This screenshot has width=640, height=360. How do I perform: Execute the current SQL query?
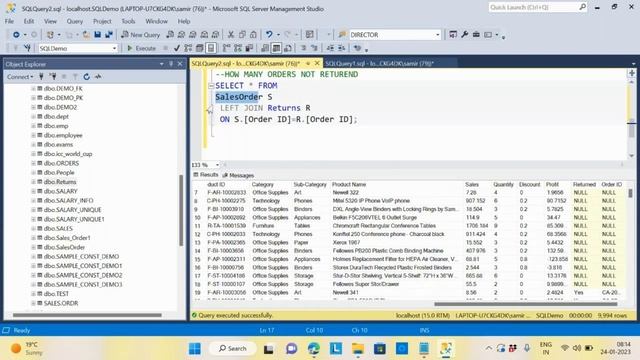coord(141,48)
